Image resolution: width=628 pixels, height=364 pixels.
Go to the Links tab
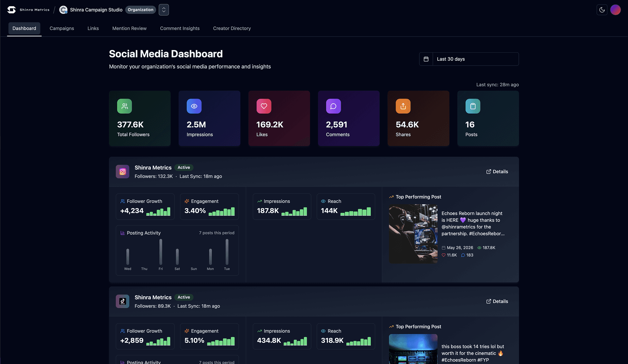[x=93, y=28]
